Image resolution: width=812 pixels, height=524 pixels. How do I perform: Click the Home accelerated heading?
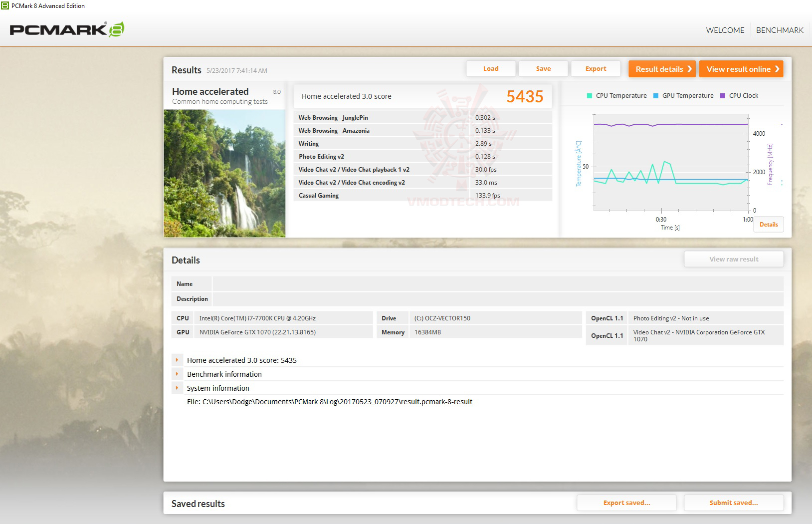point(210,91)
